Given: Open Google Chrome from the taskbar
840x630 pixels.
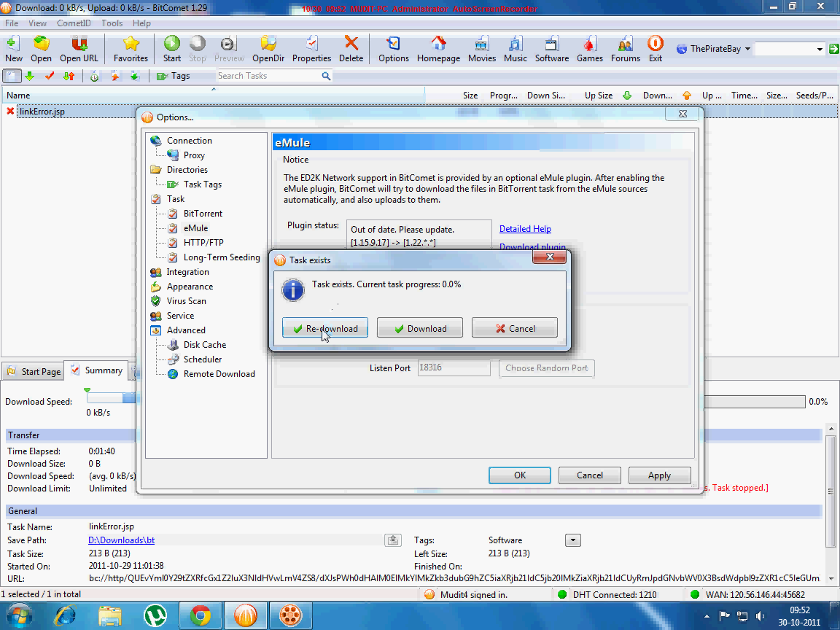Looking at the screenshot, I should click(201, 615).
